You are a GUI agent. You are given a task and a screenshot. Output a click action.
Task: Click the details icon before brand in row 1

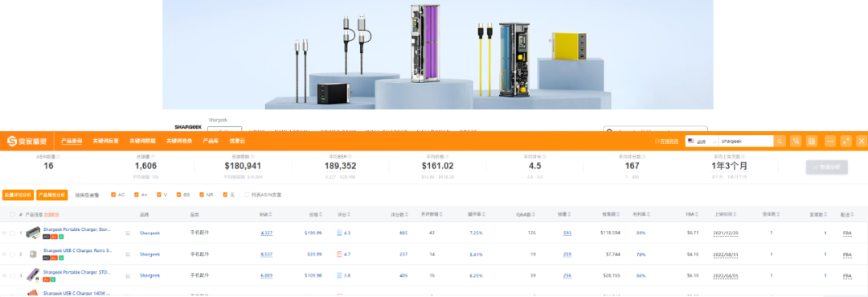click(128, 233)
